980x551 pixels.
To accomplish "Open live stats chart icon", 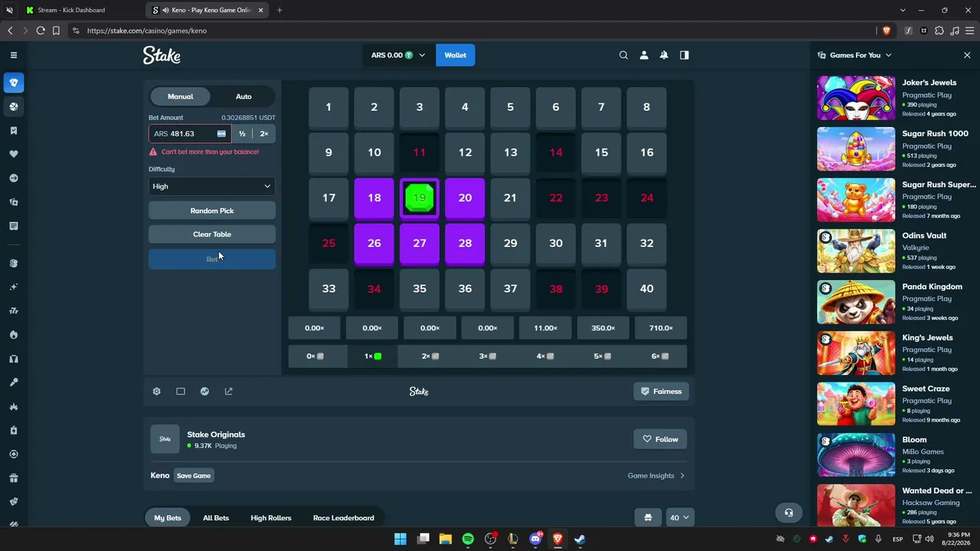I will [204, 391].
